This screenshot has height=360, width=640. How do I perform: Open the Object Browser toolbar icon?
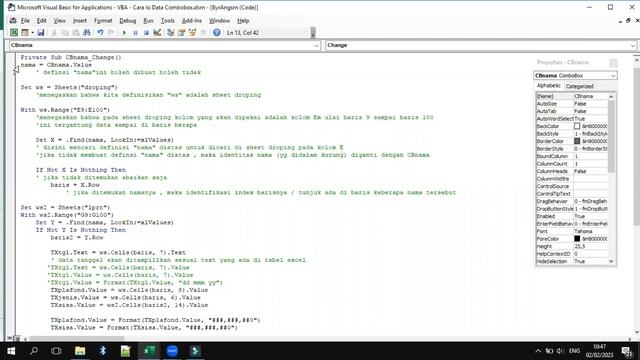click(x=192, y=32)
